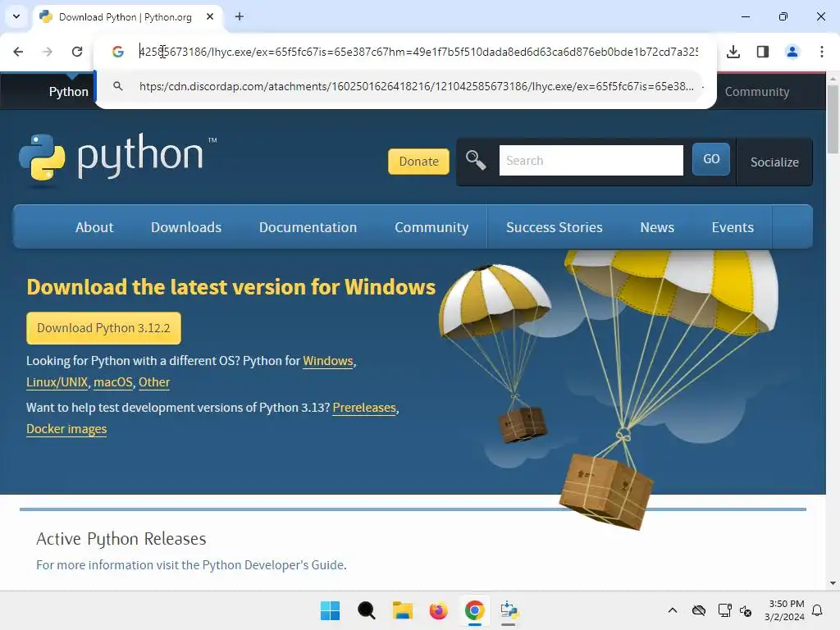
Task: Launch Firefox from taskbar
Action: pos(438,610)
